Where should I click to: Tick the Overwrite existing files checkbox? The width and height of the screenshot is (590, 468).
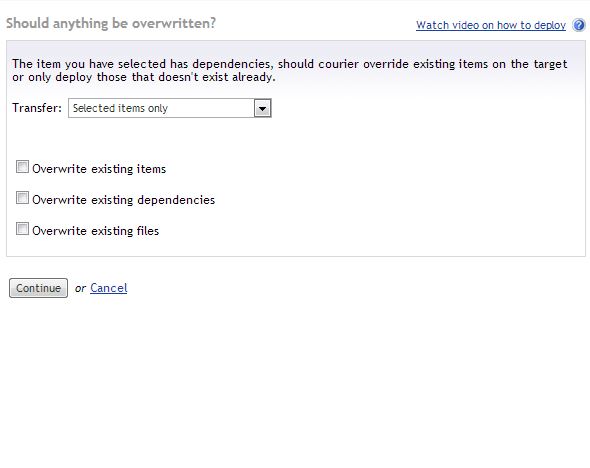click(x=22, y=228)
